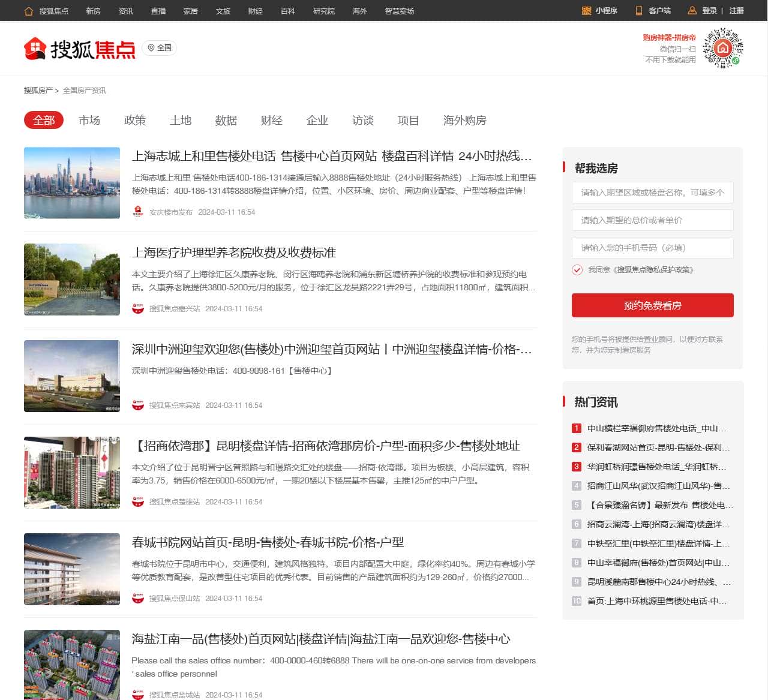This screenshot has width=768, height=700.
Task: Click the publisher icon beside 搜狐焦点嘉兴站
Action: 138,308
